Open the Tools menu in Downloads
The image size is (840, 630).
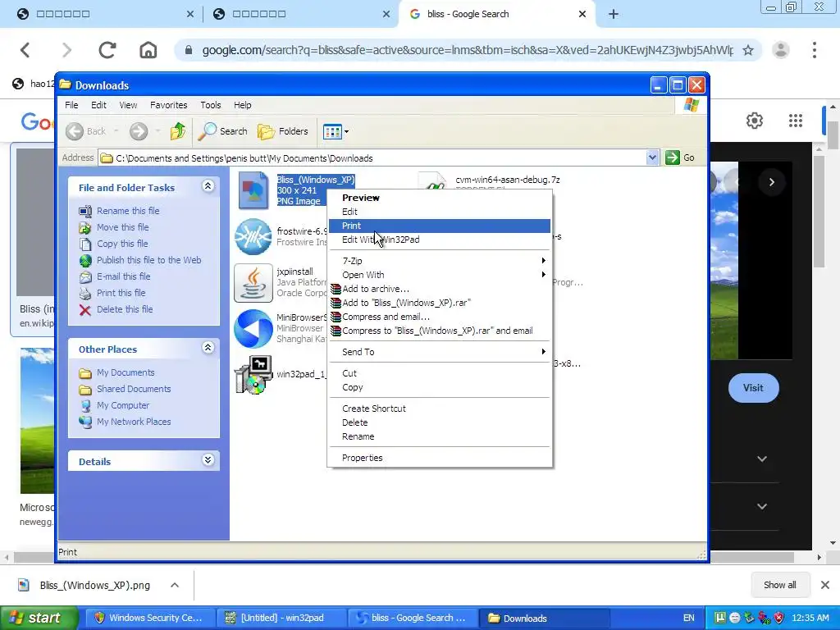(211, 105)
